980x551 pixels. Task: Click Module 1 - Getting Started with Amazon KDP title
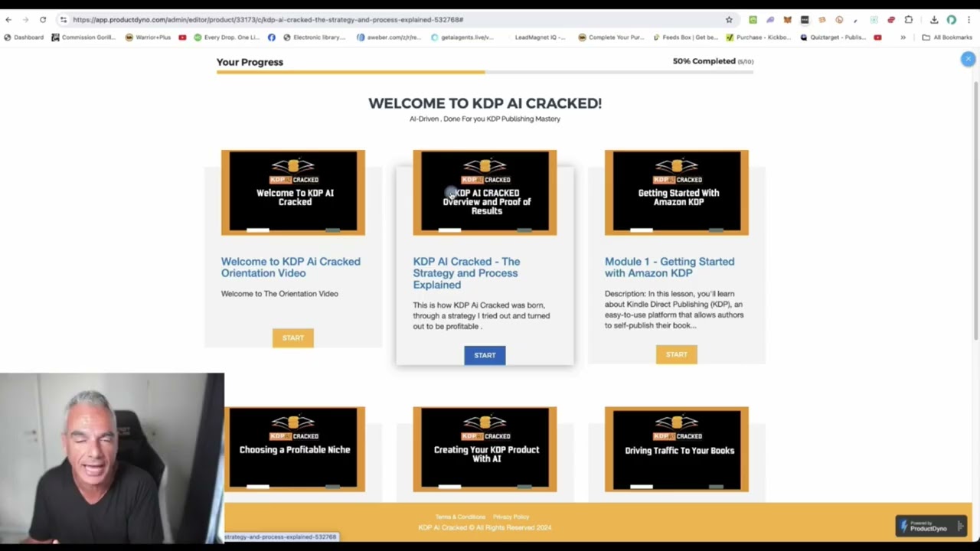(669, 267)
